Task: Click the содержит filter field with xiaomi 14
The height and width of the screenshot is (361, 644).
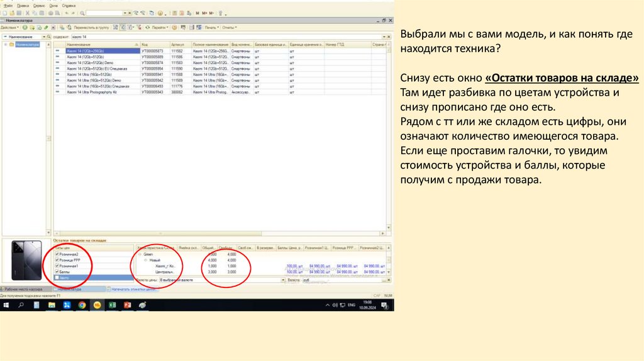Action: coord(227,37)
